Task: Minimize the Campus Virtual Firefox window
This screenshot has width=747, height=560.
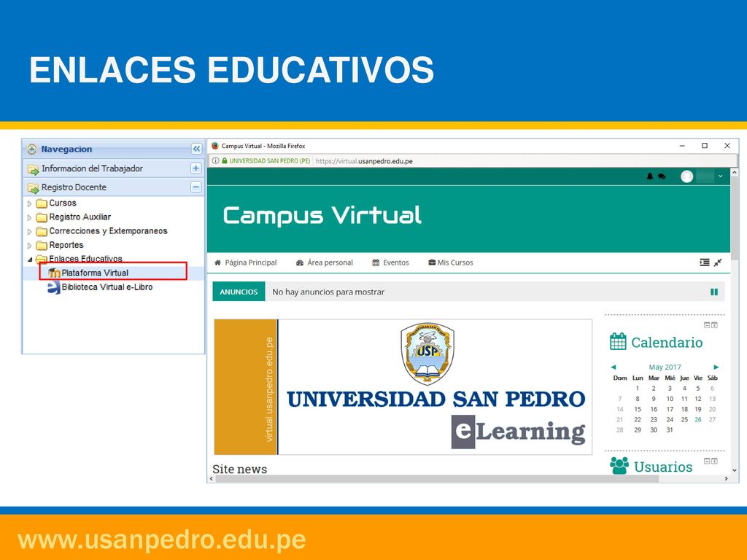Action: (682, 146)
